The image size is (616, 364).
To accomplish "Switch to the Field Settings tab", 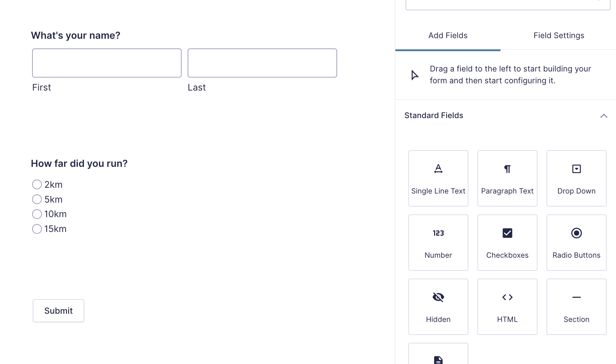I will 559,36.
